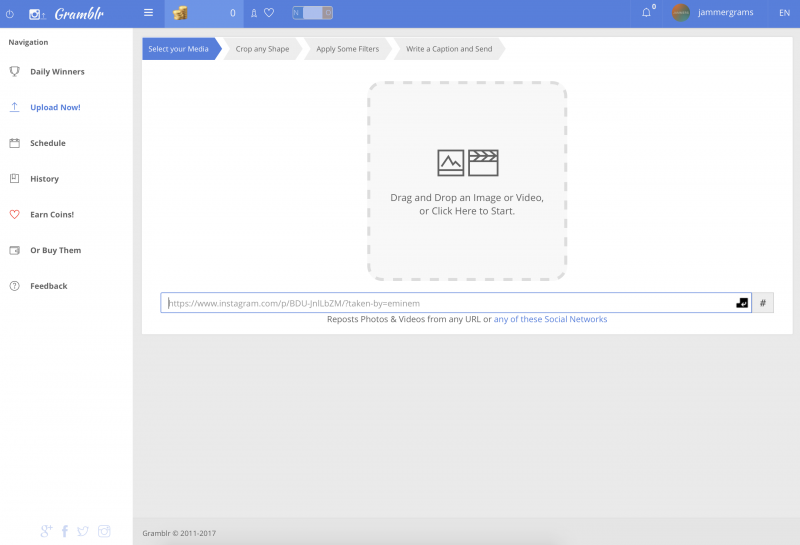Click the Schedule calendar icon
Viewport: 800px width, 545px height.
coord(15,143)
